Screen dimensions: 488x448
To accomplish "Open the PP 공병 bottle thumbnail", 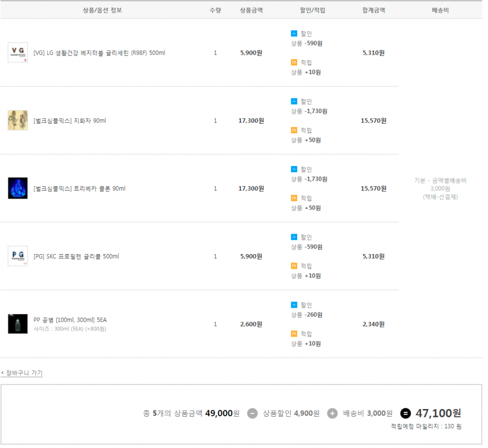I will pos(18,324).
